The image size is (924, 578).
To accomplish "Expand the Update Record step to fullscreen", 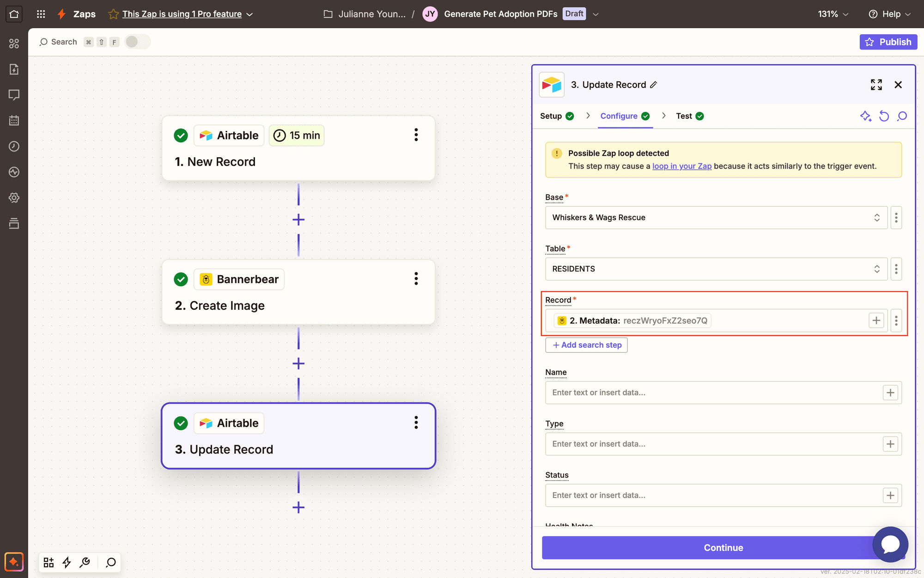I will [876, 85].
